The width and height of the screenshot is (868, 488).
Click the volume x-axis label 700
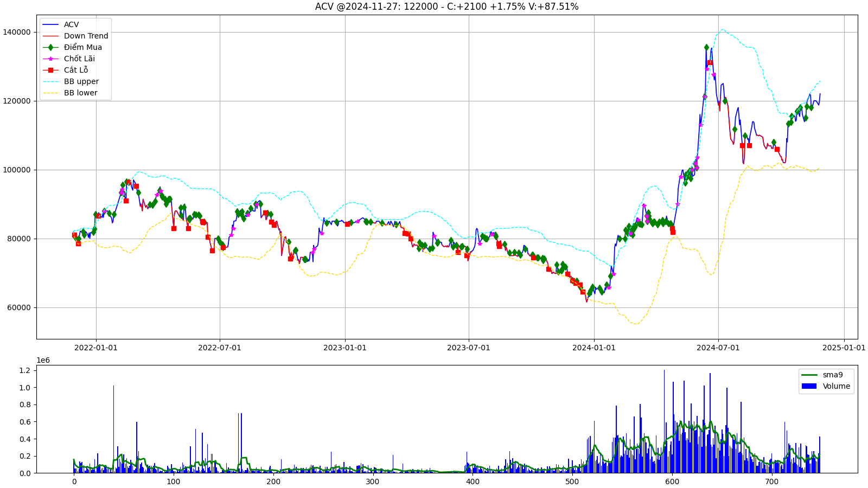771,481
